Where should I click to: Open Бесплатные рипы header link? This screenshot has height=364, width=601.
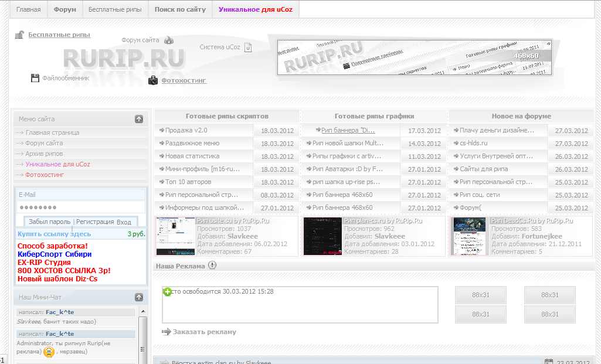(x=59, y=35)
